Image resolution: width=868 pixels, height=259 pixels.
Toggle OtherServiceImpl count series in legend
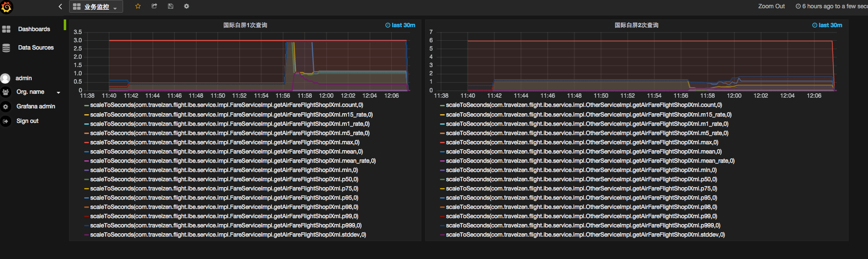pos(584,105)
